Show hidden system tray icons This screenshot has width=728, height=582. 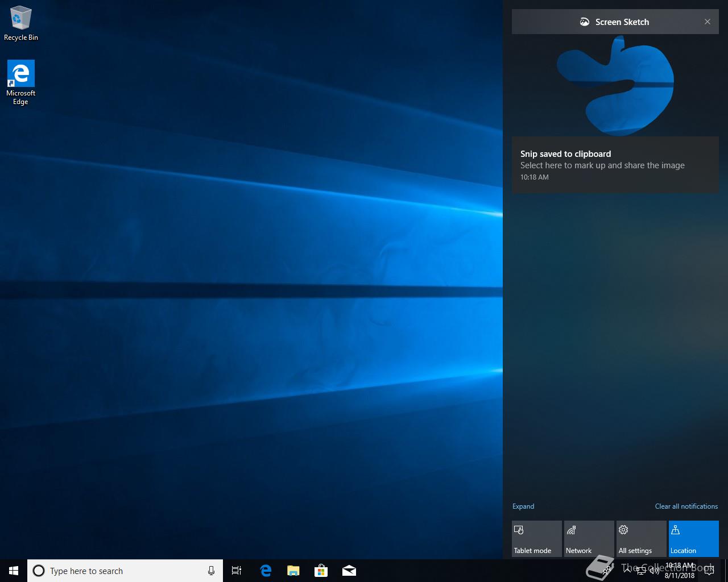627,571
